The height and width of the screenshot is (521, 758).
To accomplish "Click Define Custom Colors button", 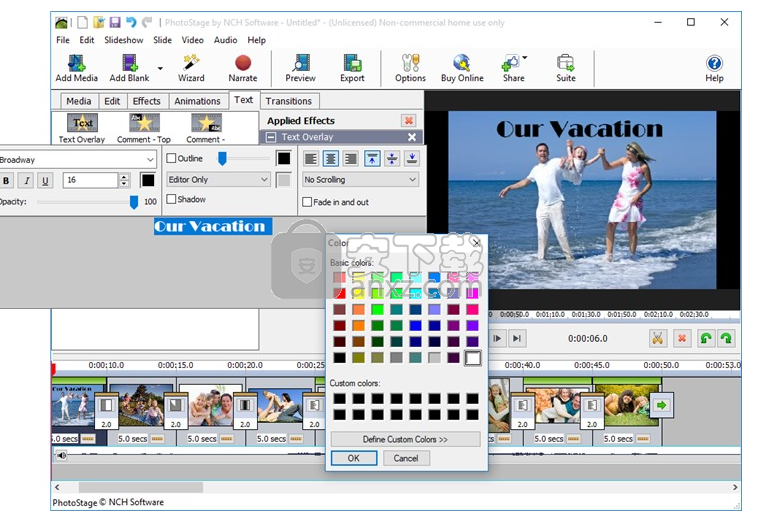I will coord(405,439).
